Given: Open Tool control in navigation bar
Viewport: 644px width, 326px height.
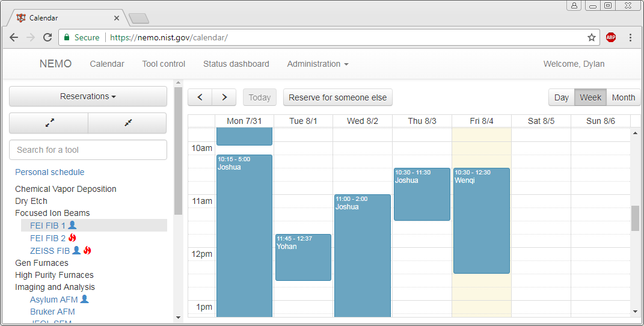Looking at the screenshot, I should click(x=164, y=64).
